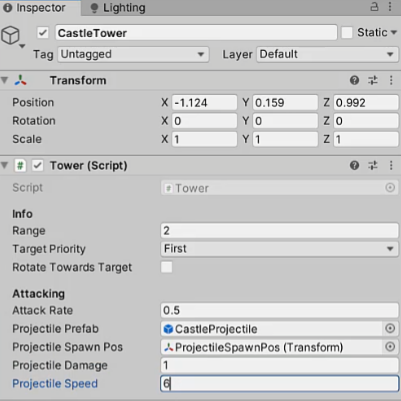Collapse the Tower (Script) component foldout
Screen dimensions: 401x401
tap(4, 165)
